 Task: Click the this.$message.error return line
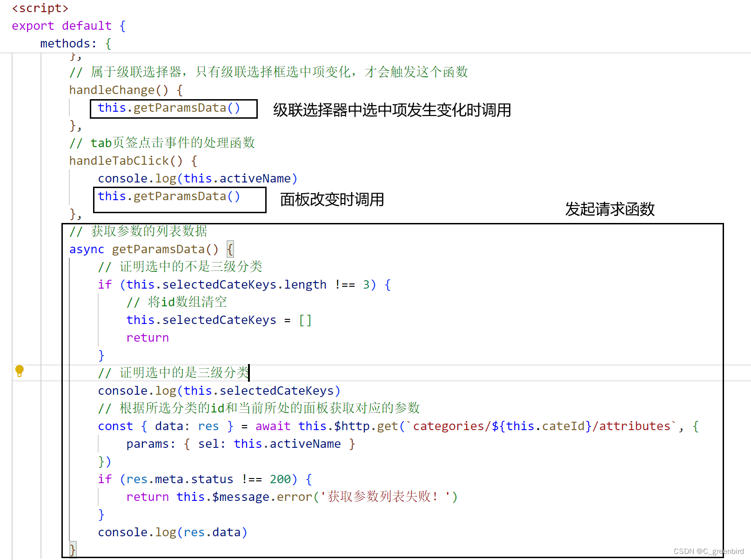[x=292, y=497]
